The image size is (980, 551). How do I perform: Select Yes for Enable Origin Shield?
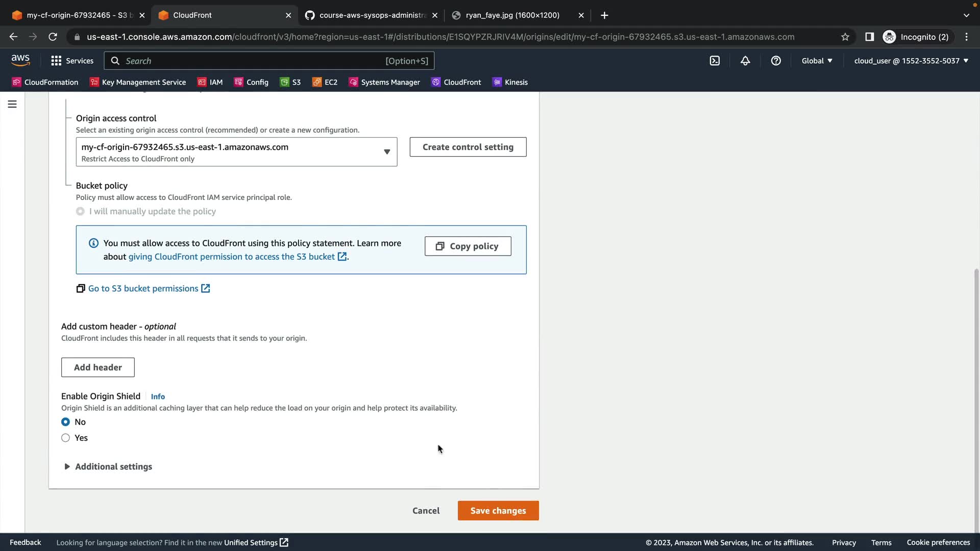pos(65,438)
